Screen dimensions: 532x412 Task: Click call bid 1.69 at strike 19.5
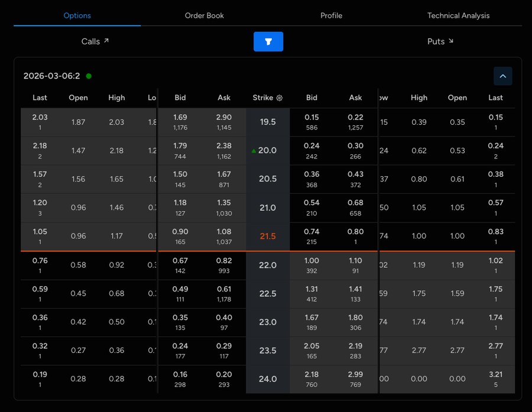coord(180,118)
